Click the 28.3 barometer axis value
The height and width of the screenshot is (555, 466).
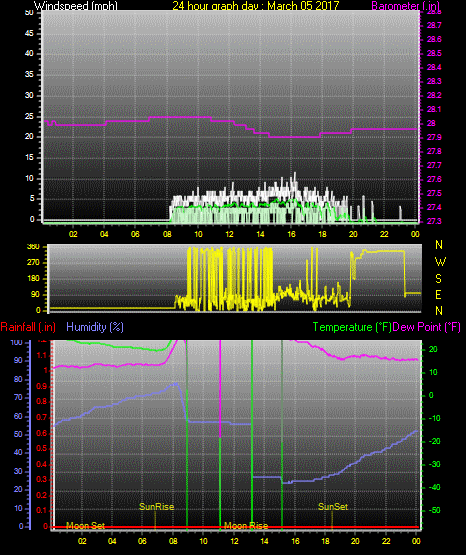(434, 81)
